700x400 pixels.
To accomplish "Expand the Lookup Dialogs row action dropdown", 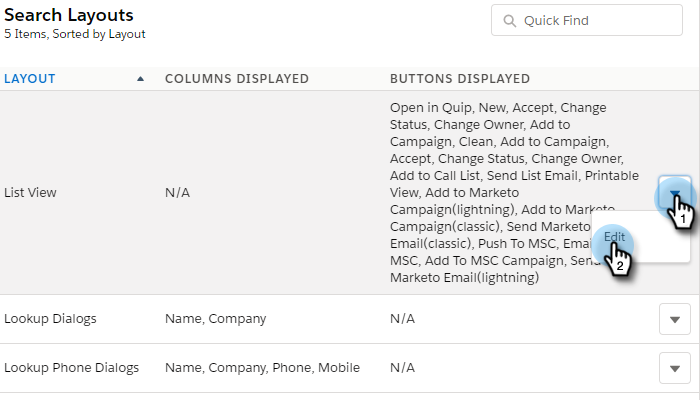I will [x=675, y=319].
